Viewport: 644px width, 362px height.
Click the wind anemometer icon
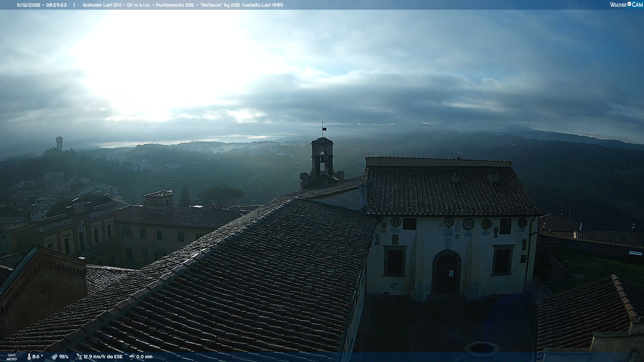79,357
